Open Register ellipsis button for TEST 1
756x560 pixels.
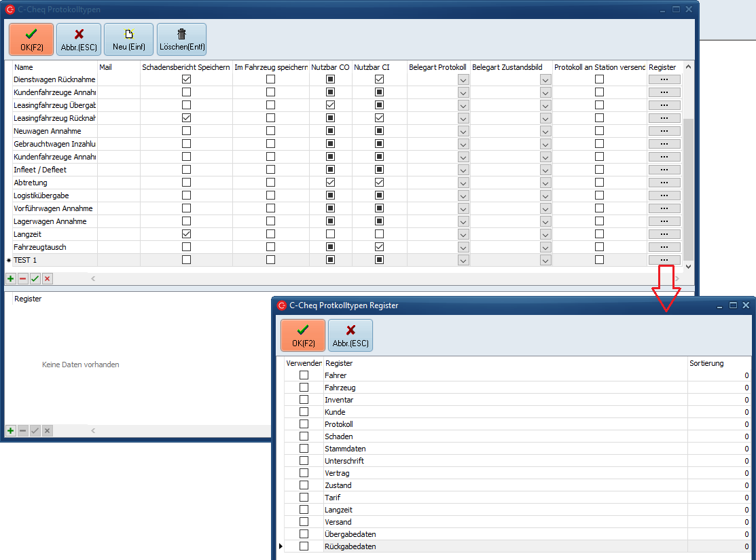tap(664, 260)
